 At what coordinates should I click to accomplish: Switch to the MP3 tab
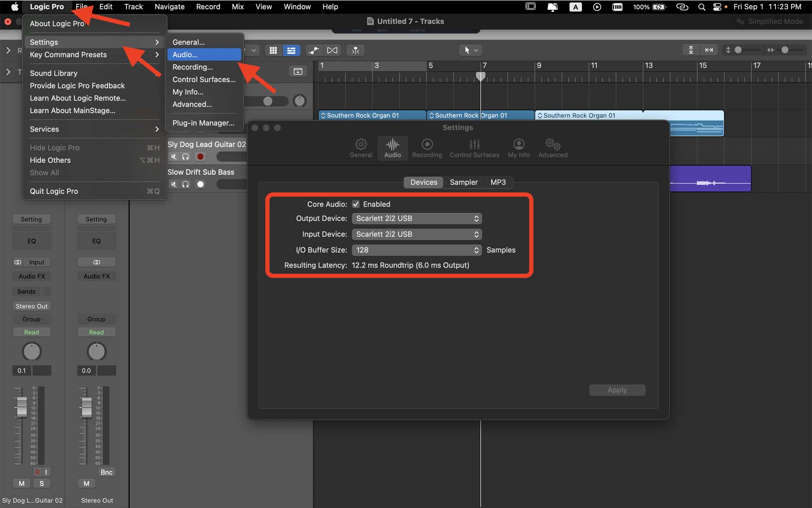pos(498,182)
